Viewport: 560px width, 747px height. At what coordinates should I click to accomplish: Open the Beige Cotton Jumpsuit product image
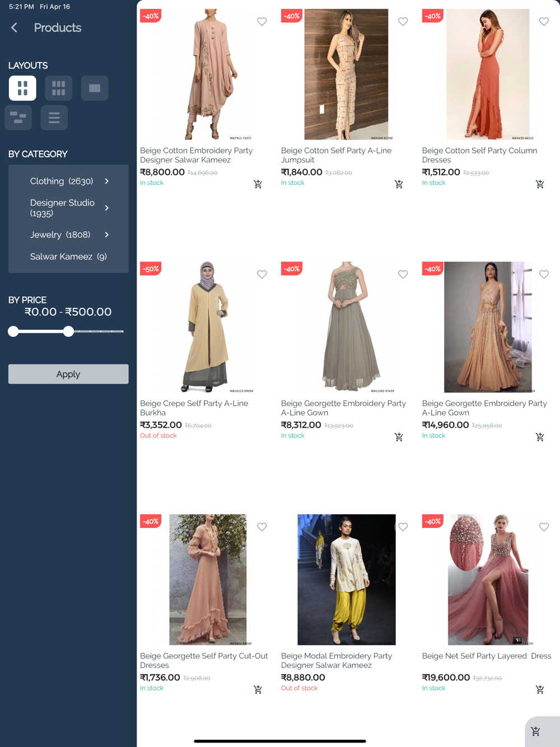[346, 74]
